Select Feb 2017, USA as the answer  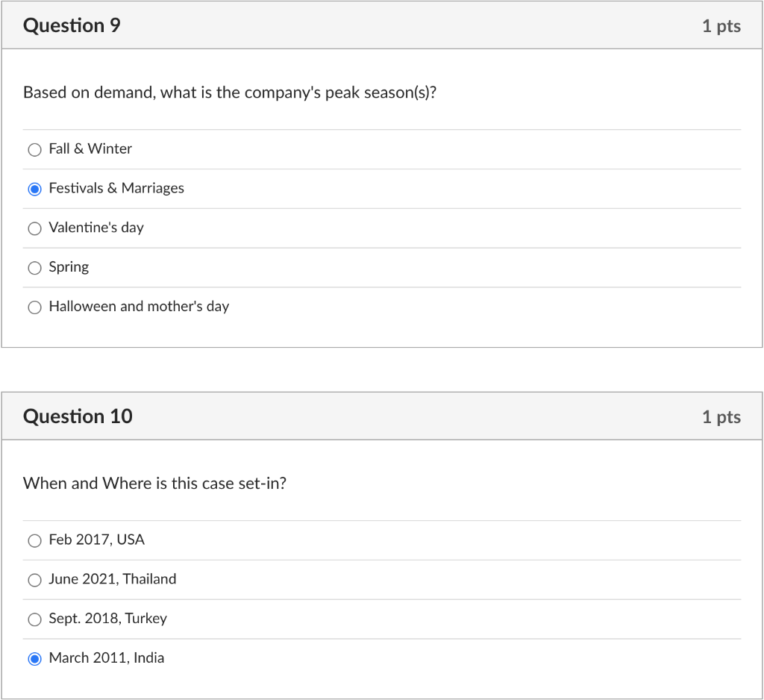pos(34,540)
